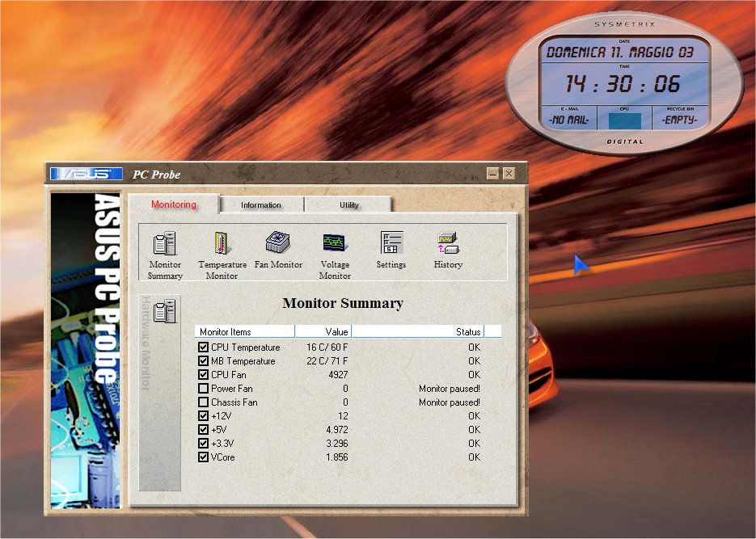Select the CPU Temperature value 16 C/ 60 F

tap(327, 347)
